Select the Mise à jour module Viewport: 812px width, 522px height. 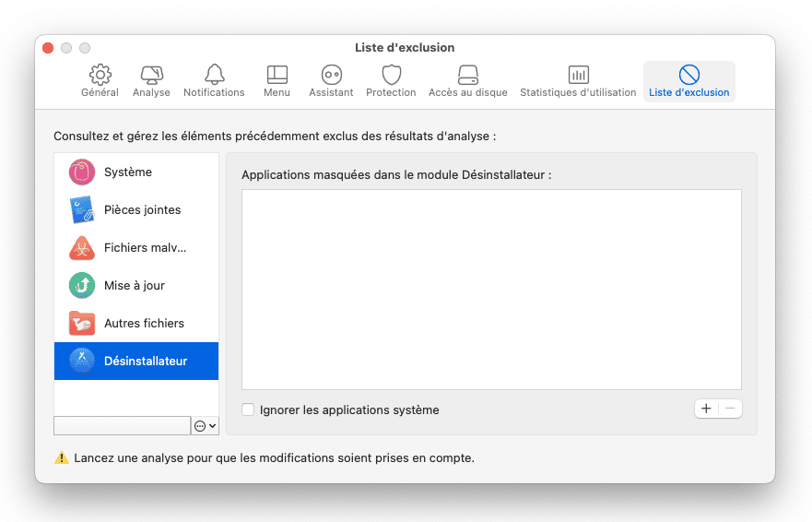[136, 286]
